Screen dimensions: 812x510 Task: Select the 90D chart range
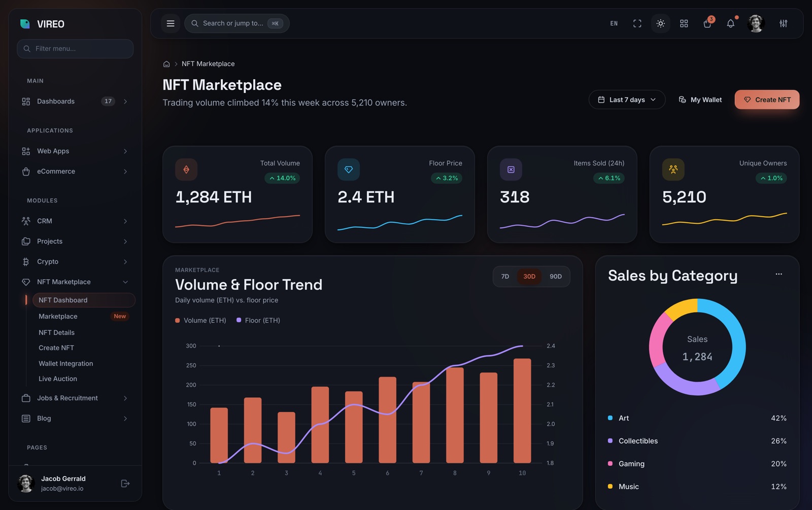pos(556,277)
